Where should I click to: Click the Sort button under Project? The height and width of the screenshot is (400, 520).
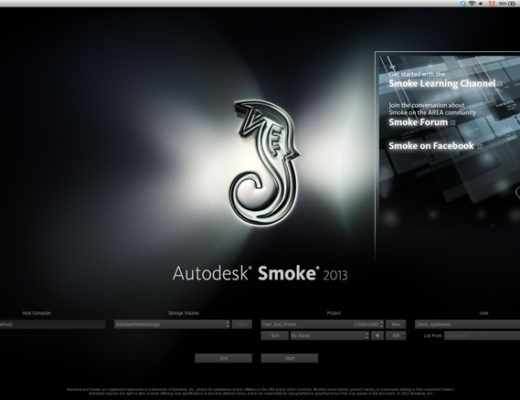(275, 336)
